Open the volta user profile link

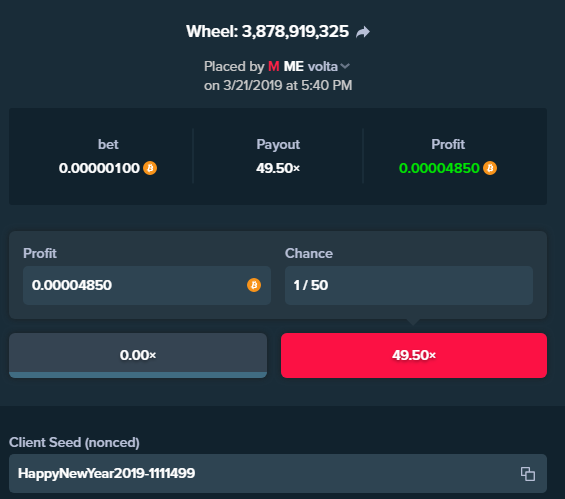pos(322,66)
